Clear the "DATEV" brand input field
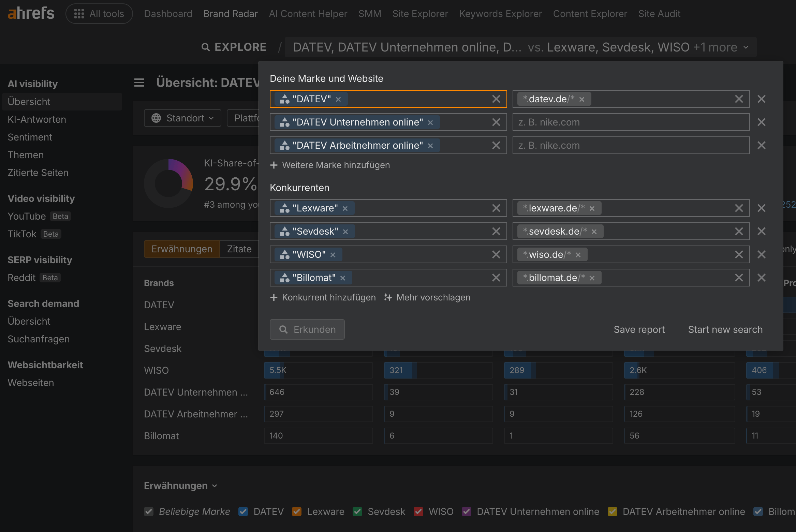 click(x=496, y=99)
